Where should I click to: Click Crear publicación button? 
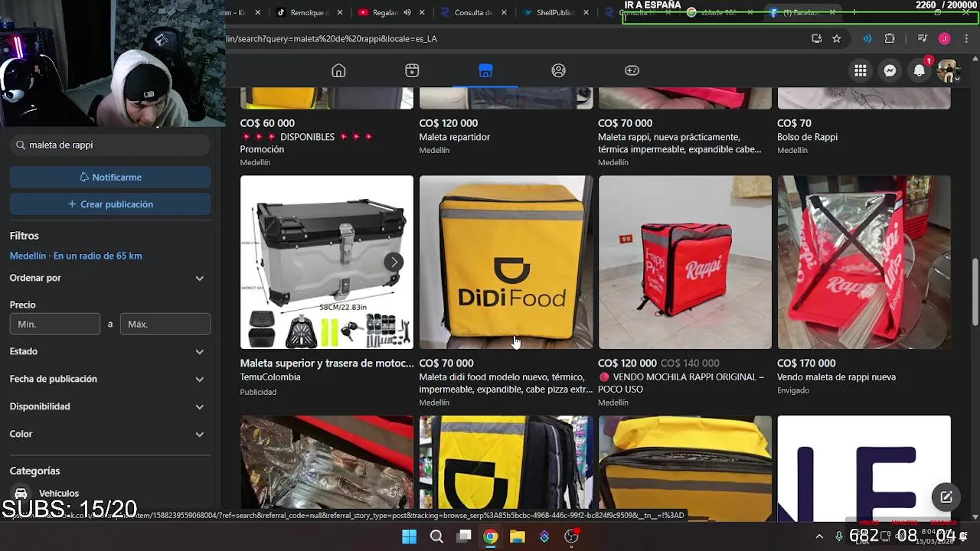click(110, 204)
